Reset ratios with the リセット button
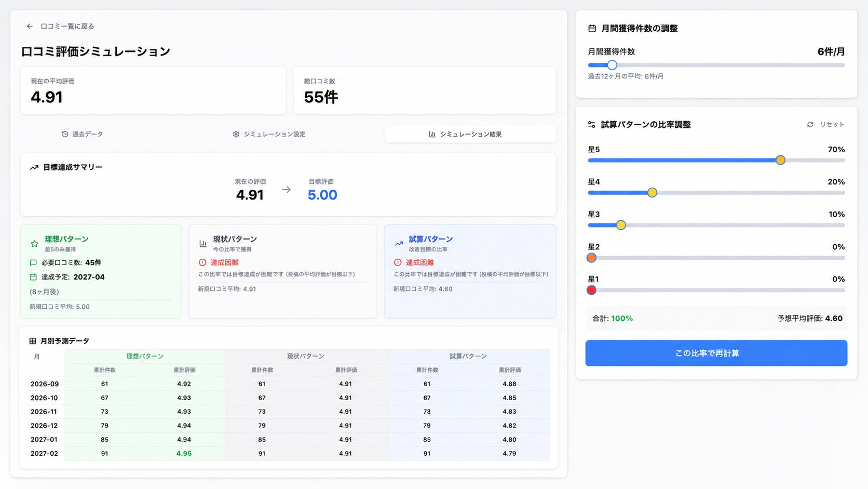 tap(825, 125)
